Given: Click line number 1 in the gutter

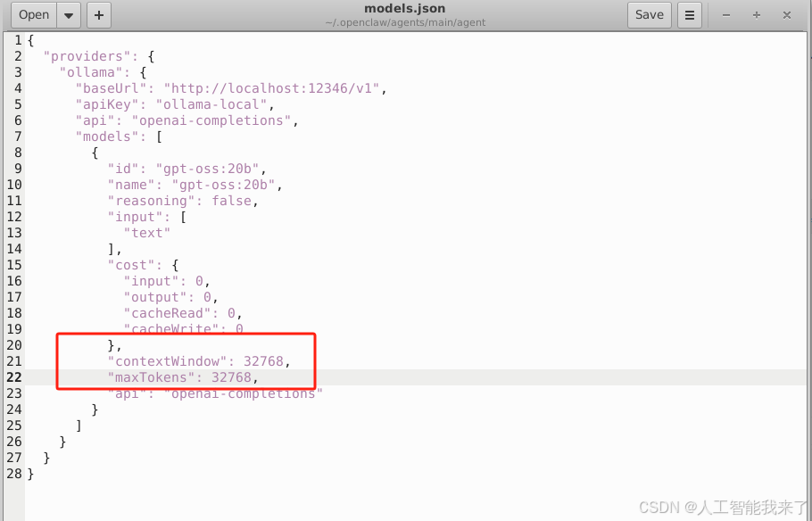Looking at the screenshot, I should coord(18,40).
